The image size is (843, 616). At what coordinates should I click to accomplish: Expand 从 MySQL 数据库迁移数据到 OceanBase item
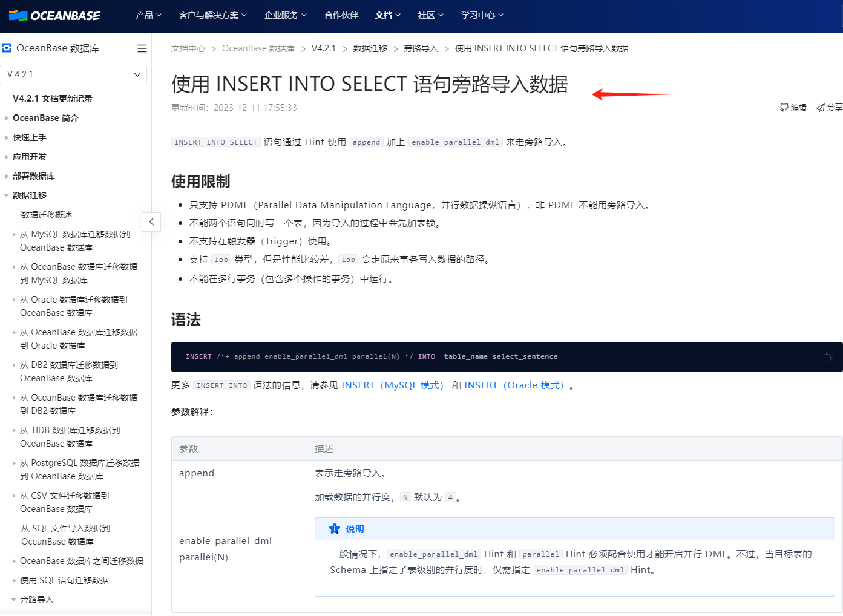click(14, 234)
